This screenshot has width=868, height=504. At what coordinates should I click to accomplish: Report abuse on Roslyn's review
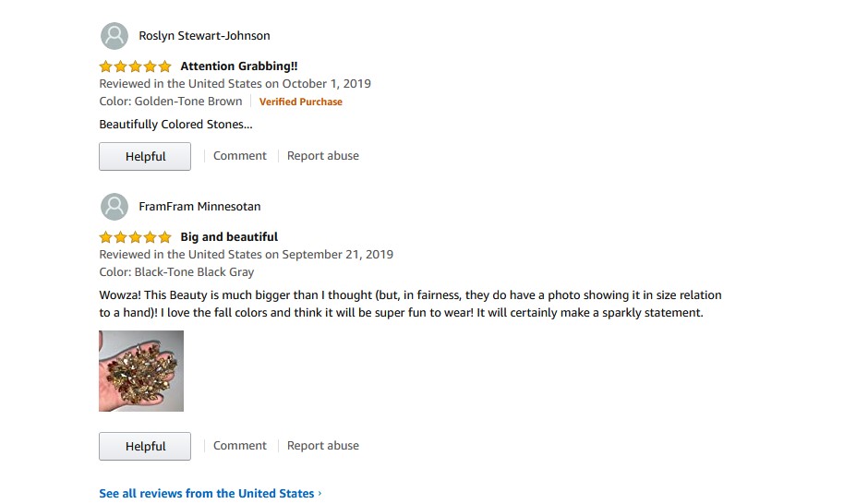pyautogui.click(x=322, y=156)
